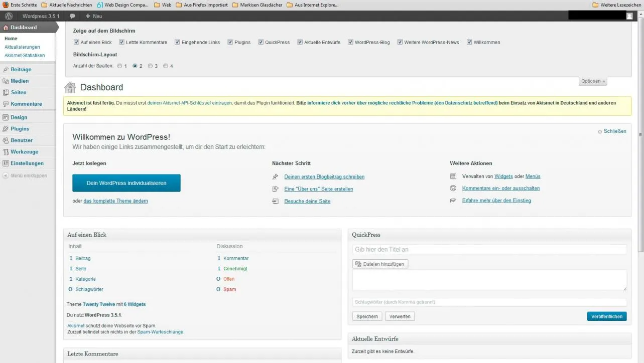The width and height of the screenshot is (644, 363).
Task: Open the Weitere Lesezeichen bookmarks folder
Action: [617, 5]
